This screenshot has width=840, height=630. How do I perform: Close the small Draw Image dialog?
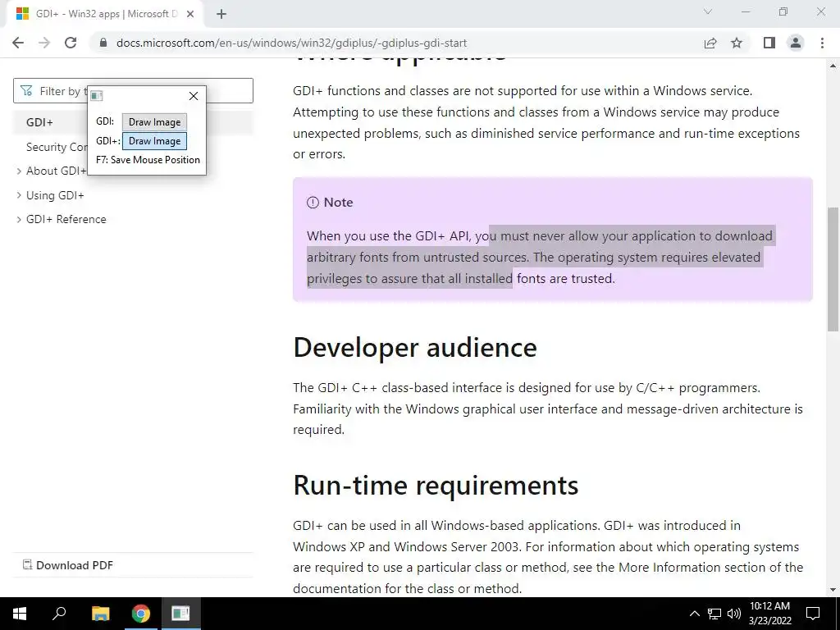[x=194, y=96]
